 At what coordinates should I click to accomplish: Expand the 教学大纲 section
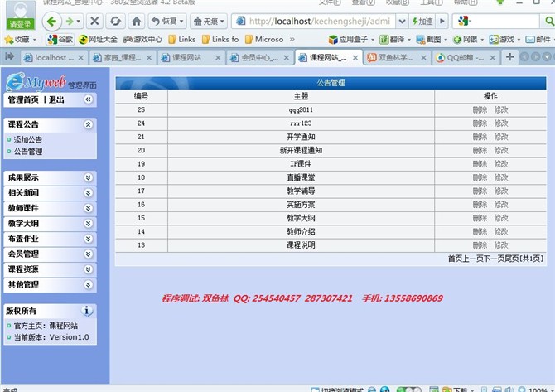click(x=88, y=224)
